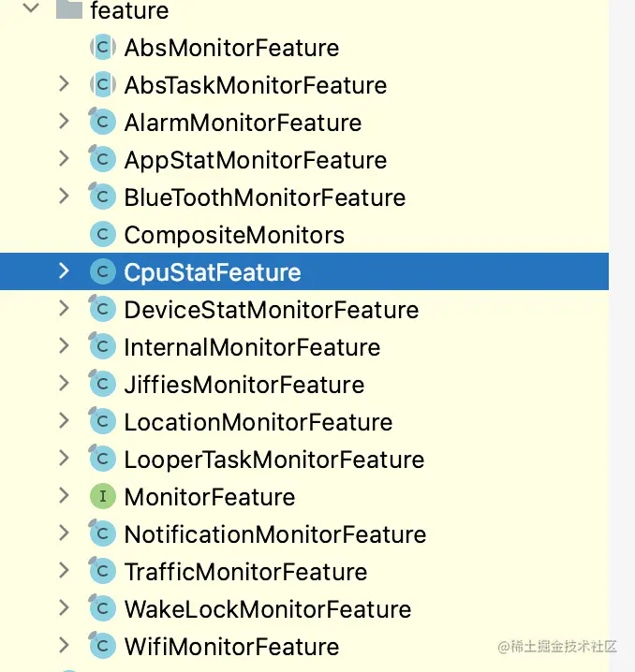
Task: Click the WifiMonitorFeature class icon
Action: (102, 647)
